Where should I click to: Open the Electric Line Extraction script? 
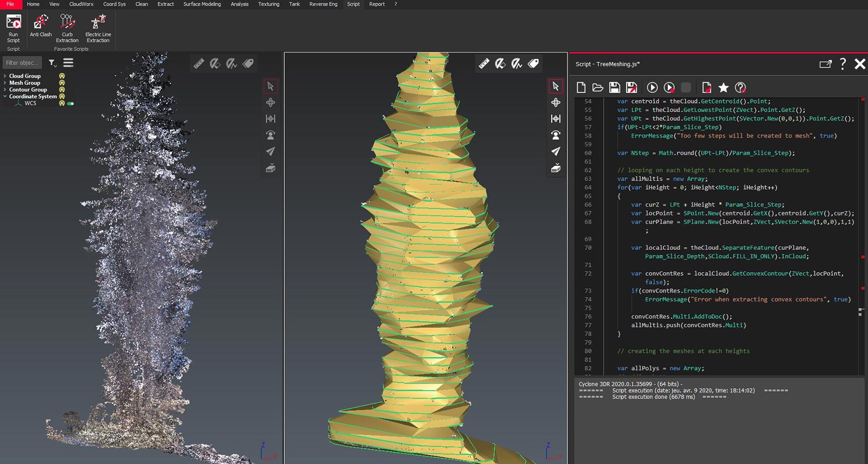pos(98,28)
